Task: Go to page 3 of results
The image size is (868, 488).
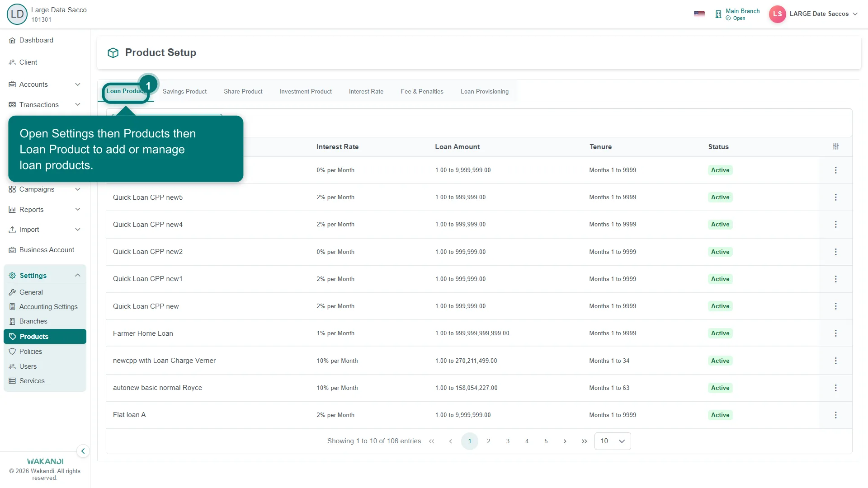Action: [508, 441]
